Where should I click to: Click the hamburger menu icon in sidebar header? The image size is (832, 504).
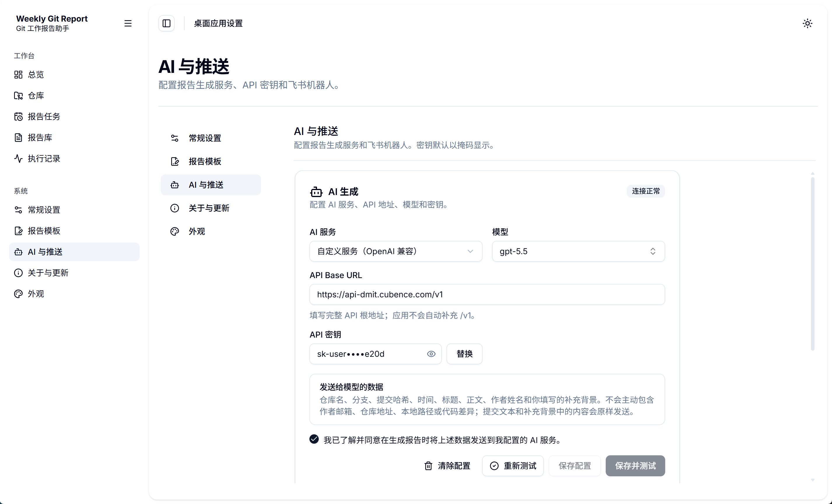coord(128,23)
